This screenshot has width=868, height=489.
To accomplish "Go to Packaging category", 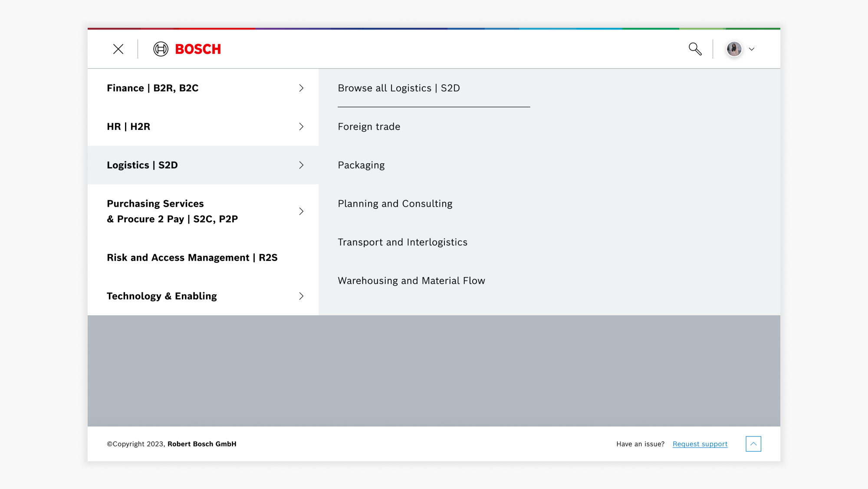I will click(361, 165).
